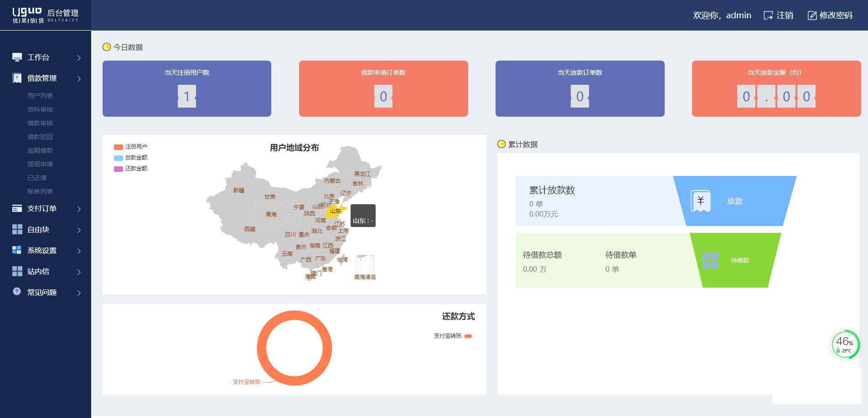Click 四川 label on the map
Image resolution: width=868 pixels, height=418 pixels.
pyautogui.click(x=290, y=235)
